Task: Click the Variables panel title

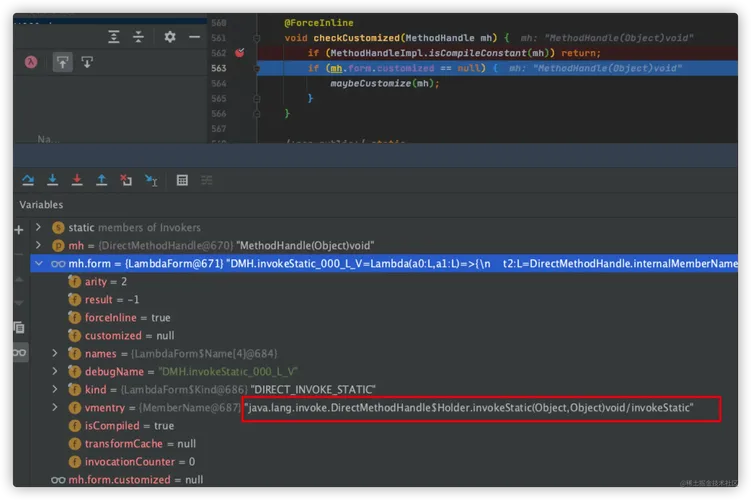Action: (41, 205)
